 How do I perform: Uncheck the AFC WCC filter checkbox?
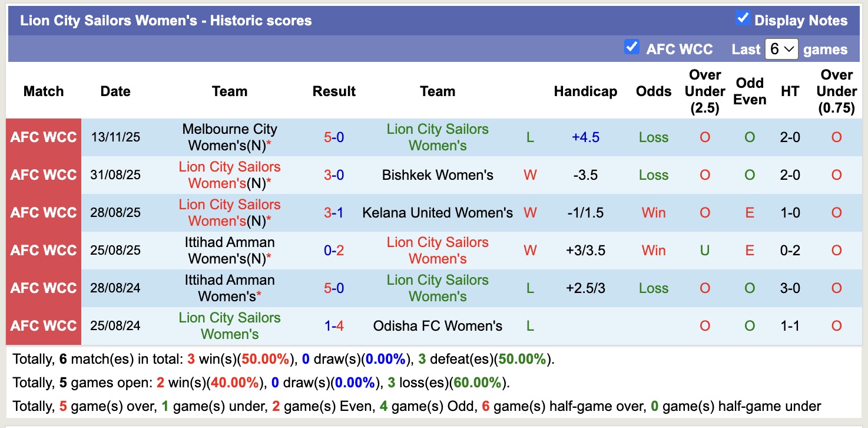632,47
